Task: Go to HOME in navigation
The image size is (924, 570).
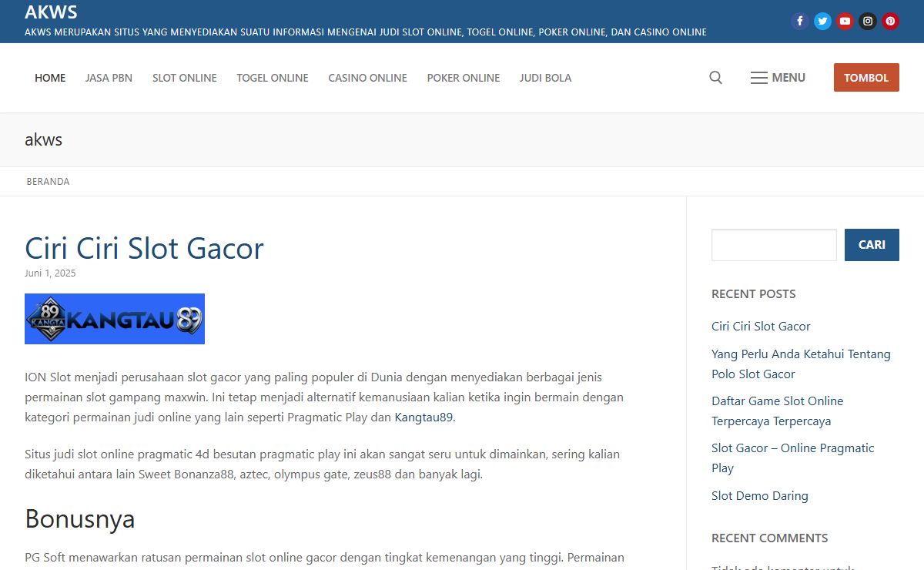Action: coord(50,78)
